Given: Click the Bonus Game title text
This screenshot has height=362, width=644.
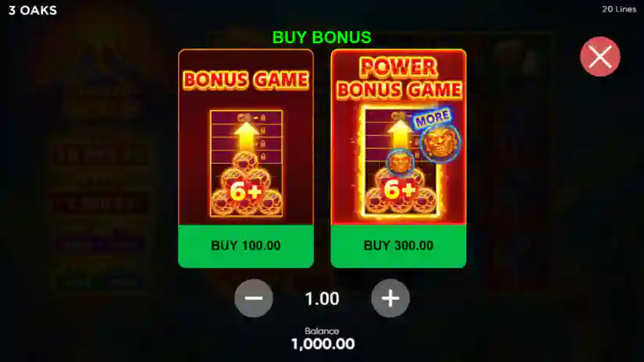Looking at the screenshot, I should coord(246,80).
